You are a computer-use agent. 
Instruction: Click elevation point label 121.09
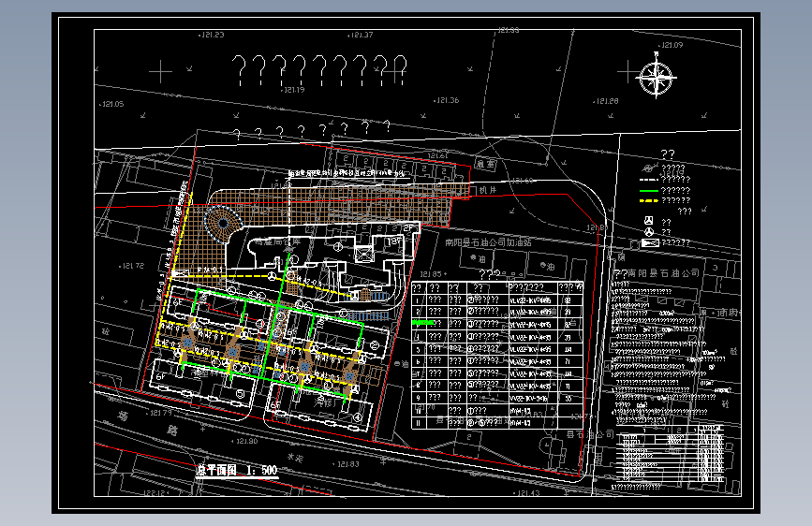(x=672, y=45)
